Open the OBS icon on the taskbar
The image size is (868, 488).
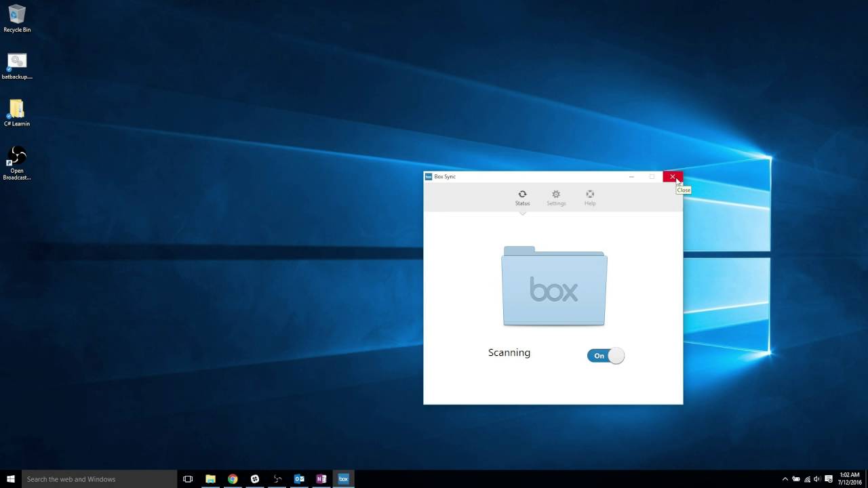(x=277, y=479)
